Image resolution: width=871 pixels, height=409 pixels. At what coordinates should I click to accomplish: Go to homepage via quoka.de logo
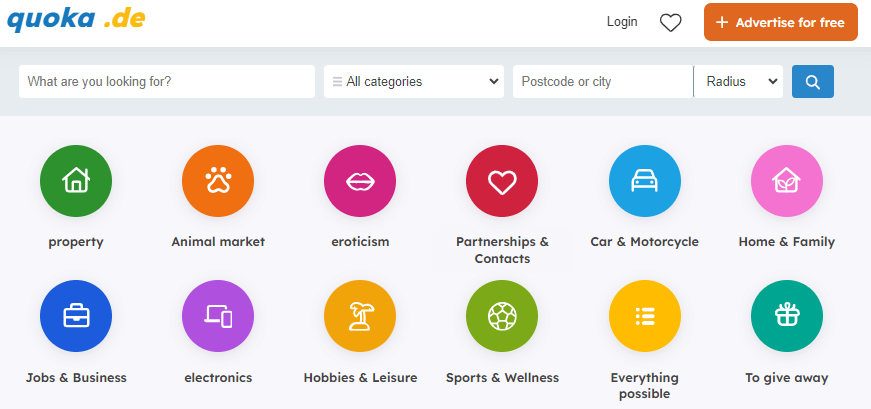76,19
